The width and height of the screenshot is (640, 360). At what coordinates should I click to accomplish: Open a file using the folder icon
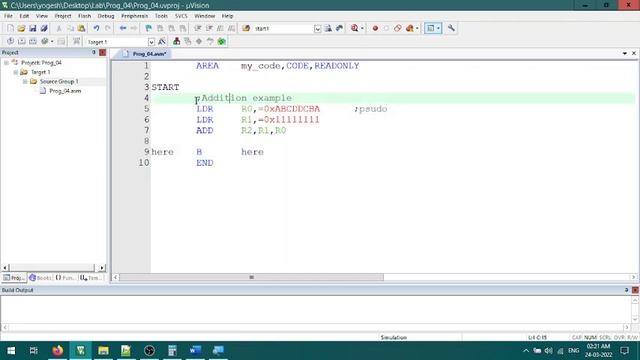pyautogui.click(x=21, y=28)
